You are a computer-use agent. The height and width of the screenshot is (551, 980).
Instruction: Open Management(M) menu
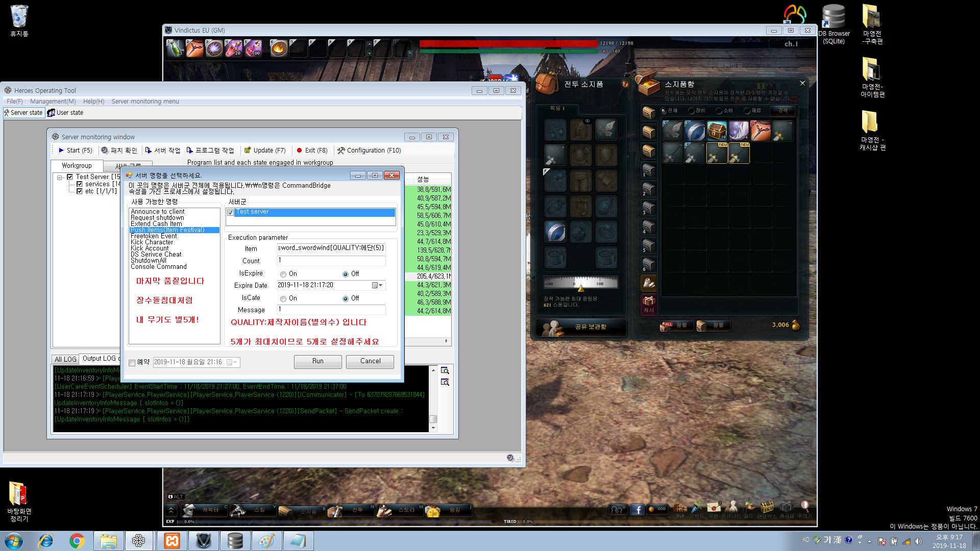tap(53, 102)
